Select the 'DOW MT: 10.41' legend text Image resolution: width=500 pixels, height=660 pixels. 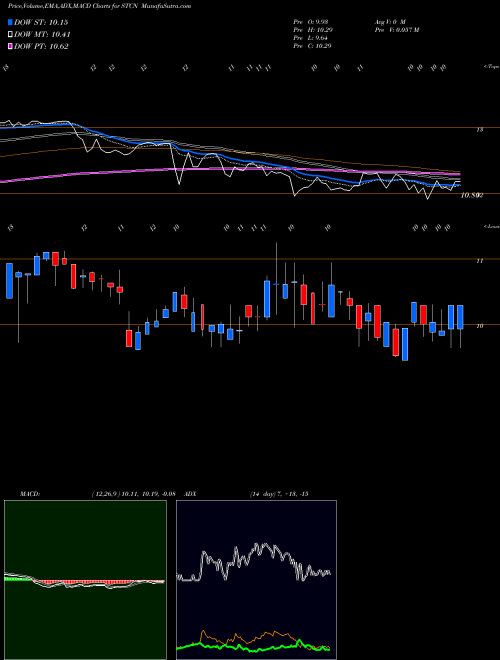click(42, 35)
